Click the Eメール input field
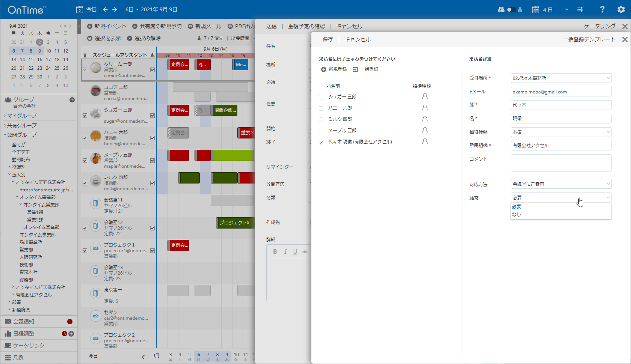The image size is (631, 364). click(561, 92)
